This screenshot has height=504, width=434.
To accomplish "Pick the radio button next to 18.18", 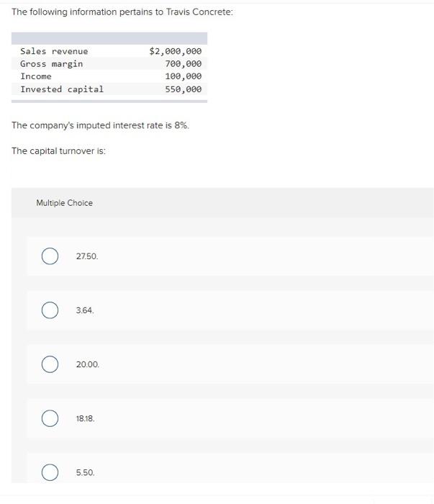I will (50, 418).
